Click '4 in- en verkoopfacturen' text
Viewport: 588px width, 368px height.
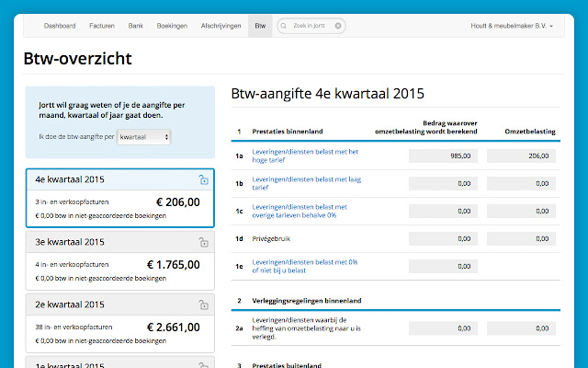coord(72,265)
